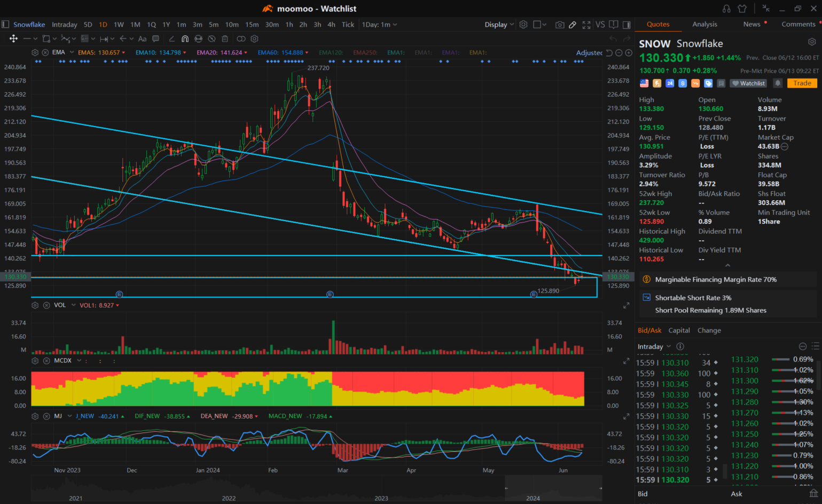Click the blue dollar sign badge
The width and height of the screenshot is (822, 504).
[683, 83]
